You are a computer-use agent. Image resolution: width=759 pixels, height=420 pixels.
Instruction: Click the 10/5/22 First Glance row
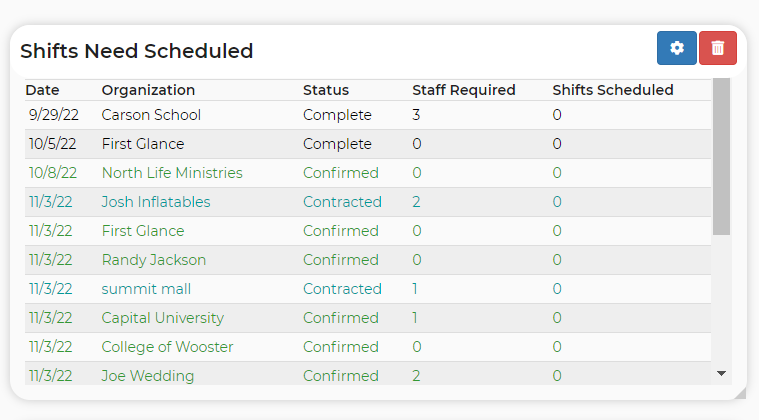[368, 144]
